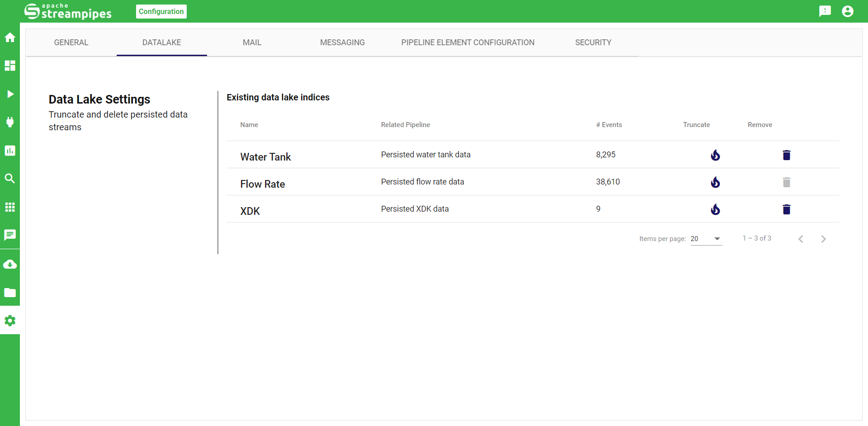Click the flame icon for XDK
868x426 pixels.
[715, 209]
